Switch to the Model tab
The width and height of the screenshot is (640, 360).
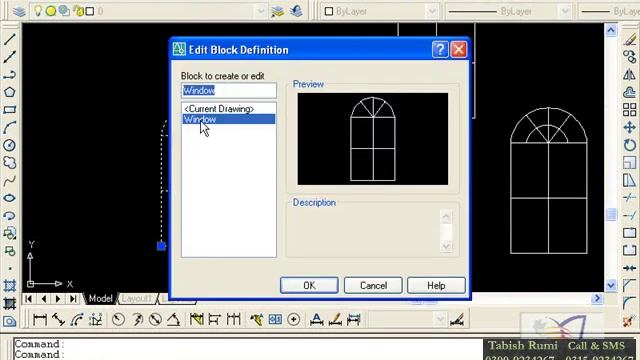[100, 298]
